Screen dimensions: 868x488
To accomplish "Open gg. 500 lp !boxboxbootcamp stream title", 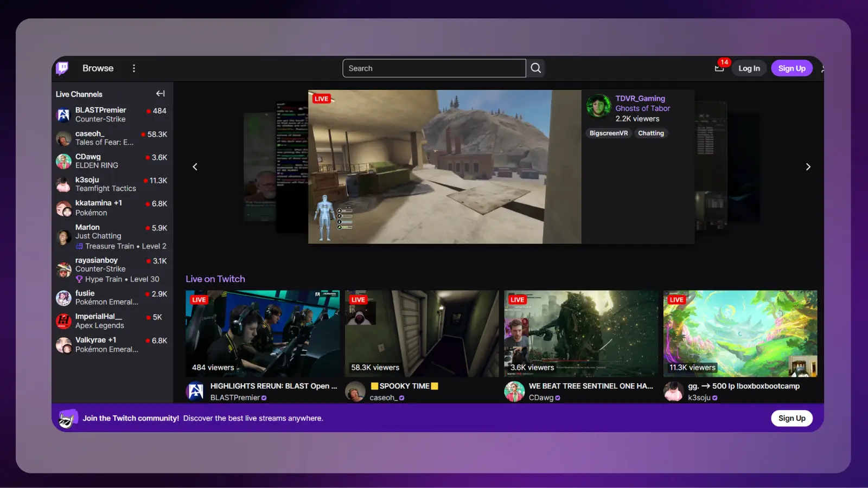I will click(x=744, y=386).
